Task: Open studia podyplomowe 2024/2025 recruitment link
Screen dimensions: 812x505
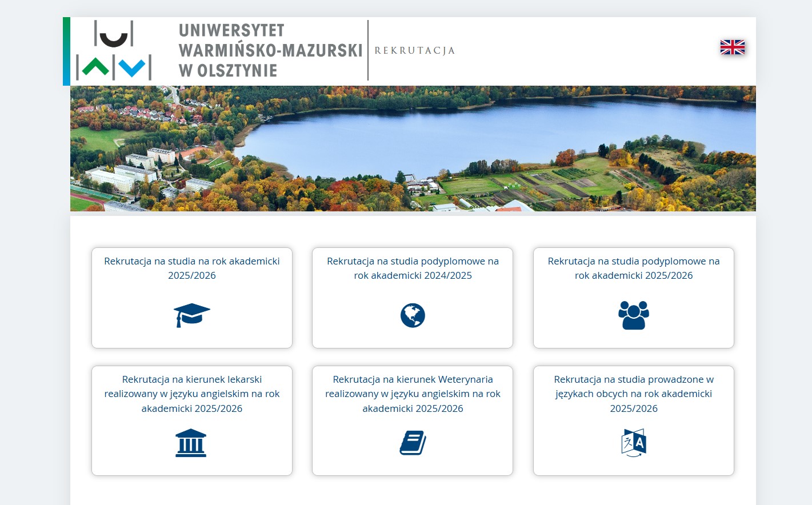Action: (x=413, y=268)
